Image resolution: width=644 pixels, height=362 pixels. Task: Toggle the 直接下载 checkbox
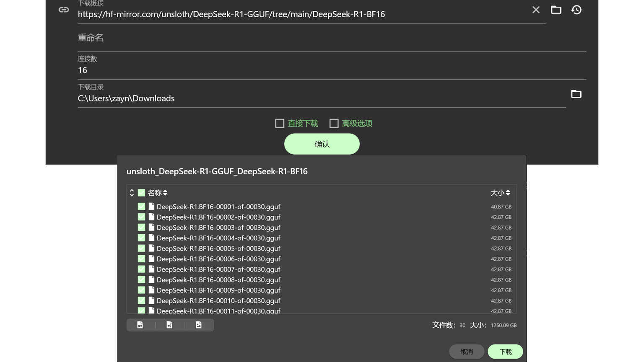280,123
